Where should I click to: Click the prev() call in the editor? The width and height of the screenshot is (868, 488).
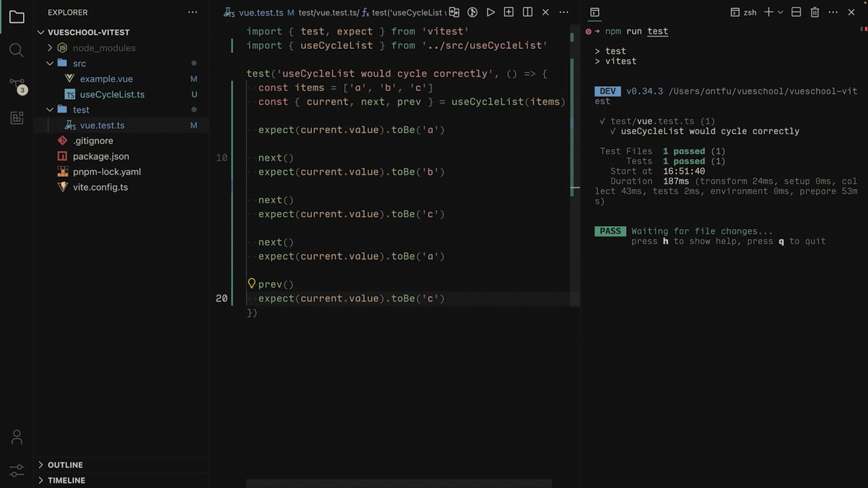[x=276, y=284]
